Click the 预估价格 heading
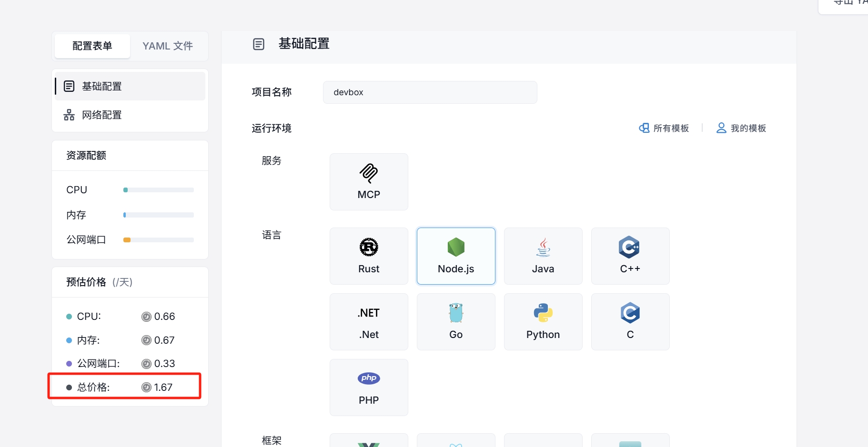868x447 pixels. pos(86,282)
